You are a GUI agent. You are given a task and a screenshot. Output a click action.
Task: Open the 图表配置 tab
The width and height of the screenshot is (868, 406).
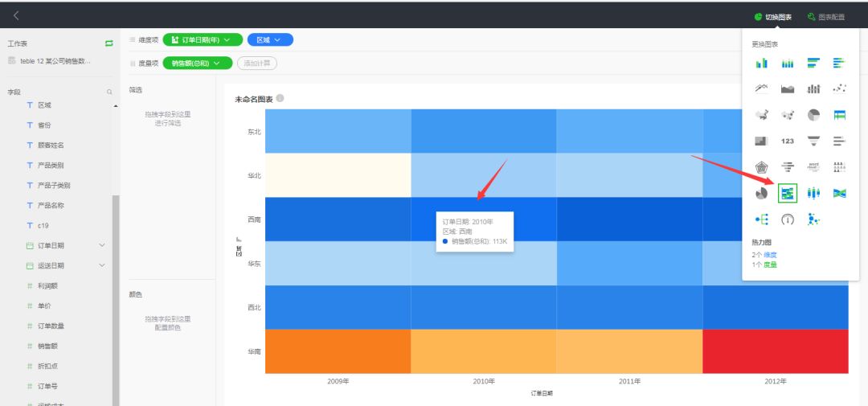click(826, 17)
